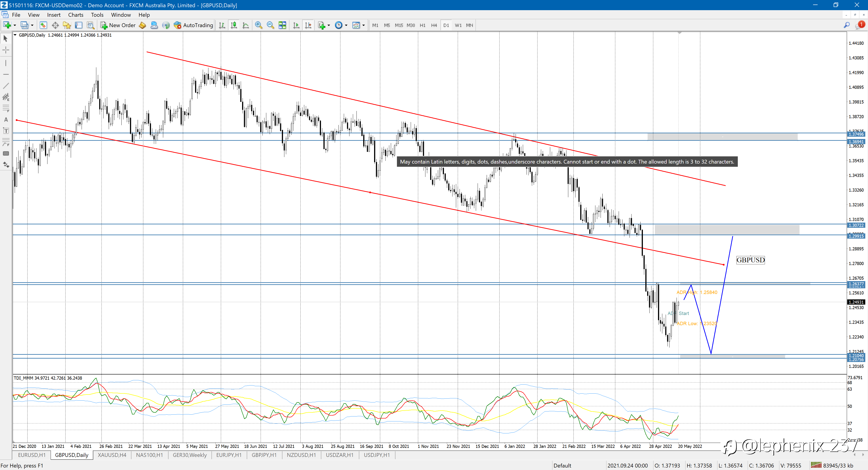Open the search magnifier icon
This screenshot has height=470, width=868.
[x=847, y=25]
